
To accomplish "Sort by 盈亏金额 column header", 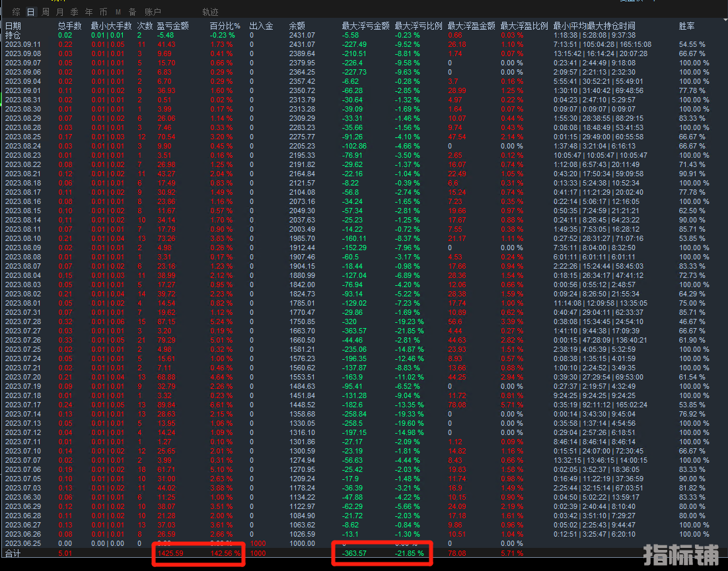I will (172, 26).
